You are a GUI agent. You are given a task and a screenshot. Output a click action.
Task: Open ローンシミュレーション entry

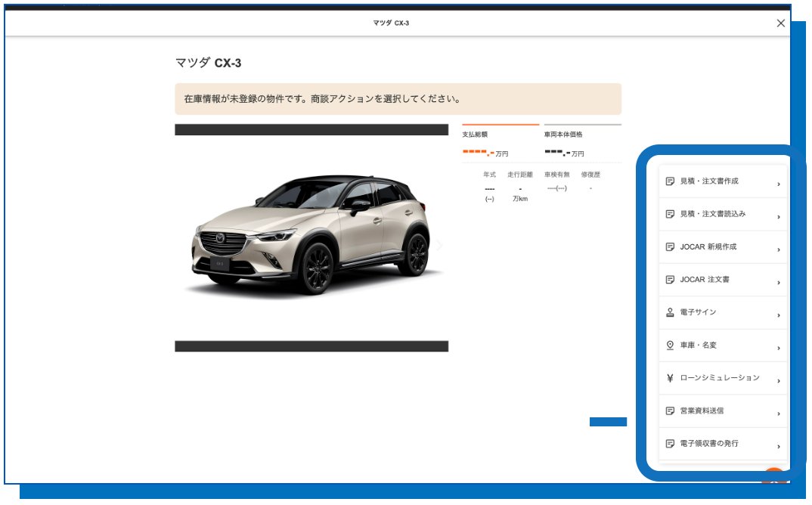pyautogui.click(x=723, y=378)
